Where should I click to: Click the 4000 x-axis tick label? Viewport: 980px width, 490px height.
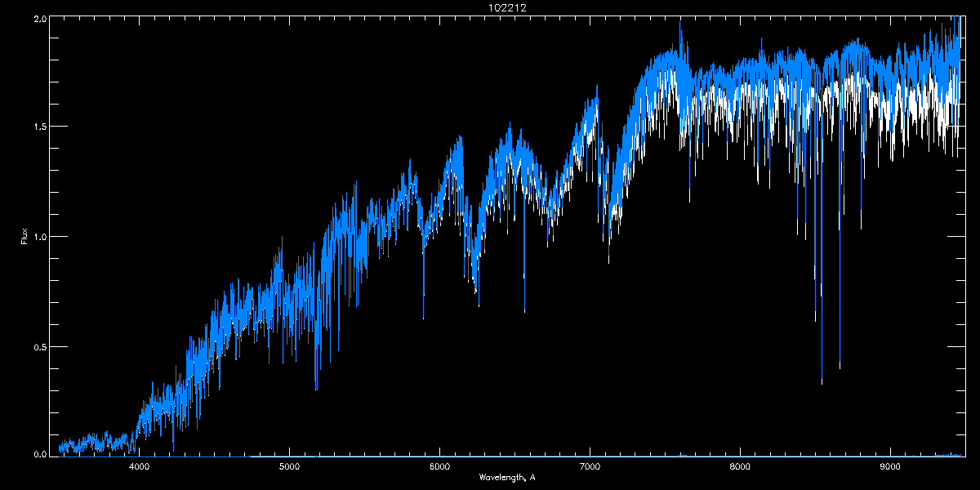140,466
